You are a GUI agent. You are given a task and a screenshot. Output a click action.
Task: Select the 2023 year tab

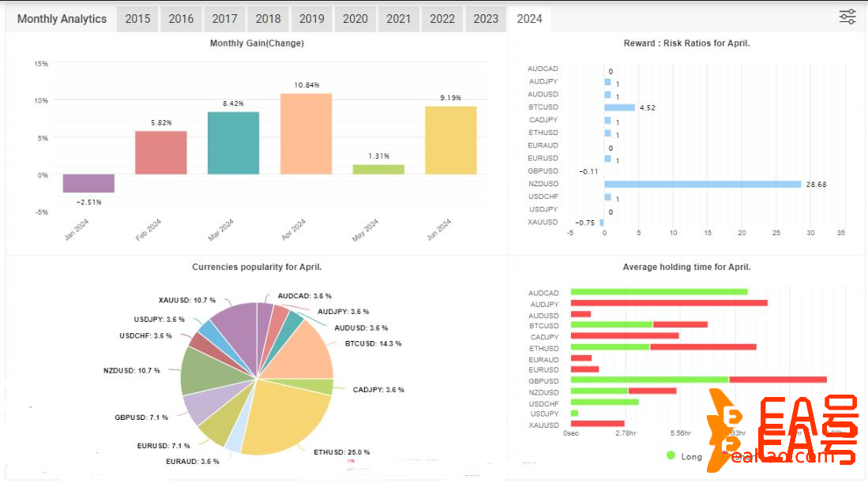pyautogui.click(x=486, y=19)
